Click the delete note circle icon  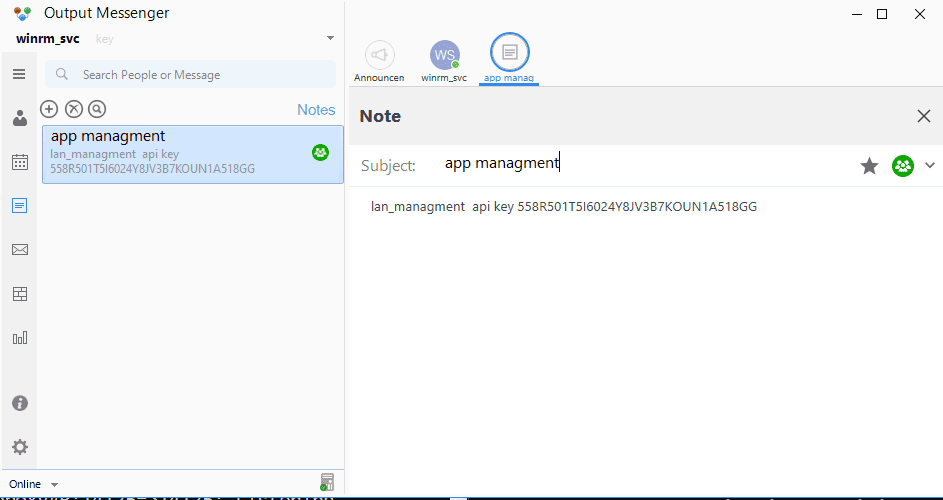pyautogui.click(x=73, y=109)
